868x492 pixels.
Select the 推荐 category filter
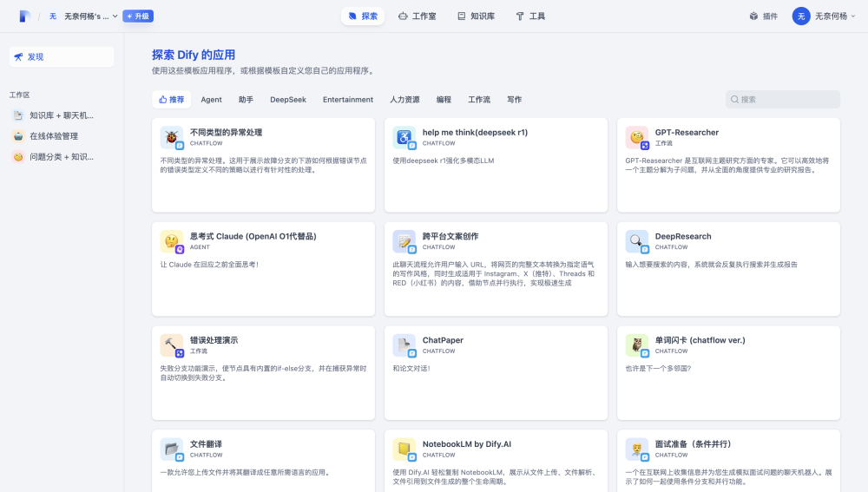(x=172, y=100)
